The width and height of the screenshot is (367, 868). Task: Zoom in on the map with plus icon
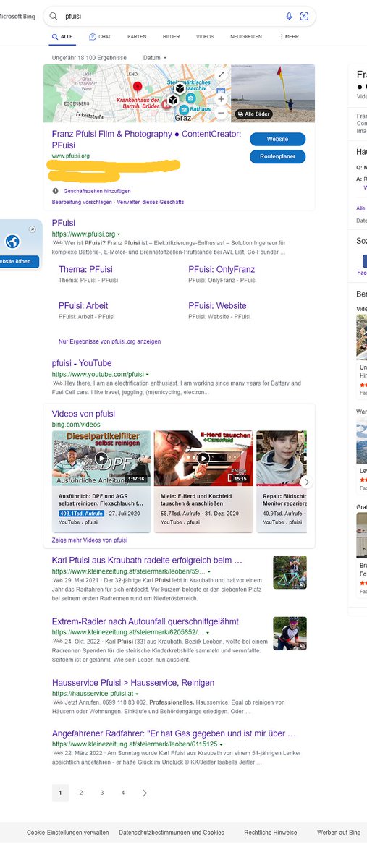[221, 99]
